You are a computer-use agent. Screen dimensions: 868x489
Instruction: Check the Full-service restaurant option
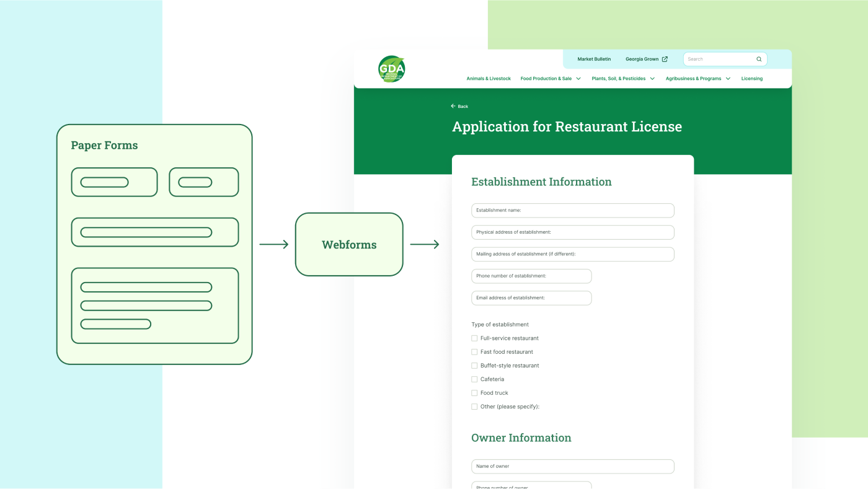[x=474, y=337]
